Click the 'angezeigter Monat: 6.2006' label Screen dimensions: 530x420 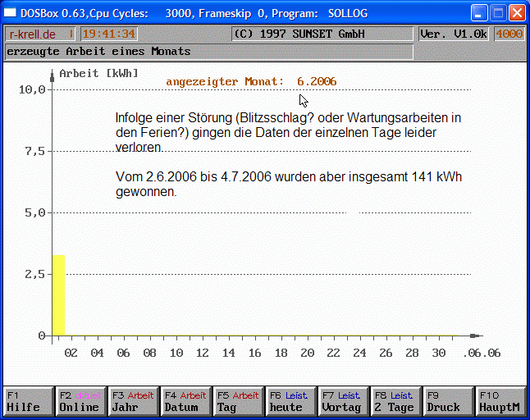(251, 81)
